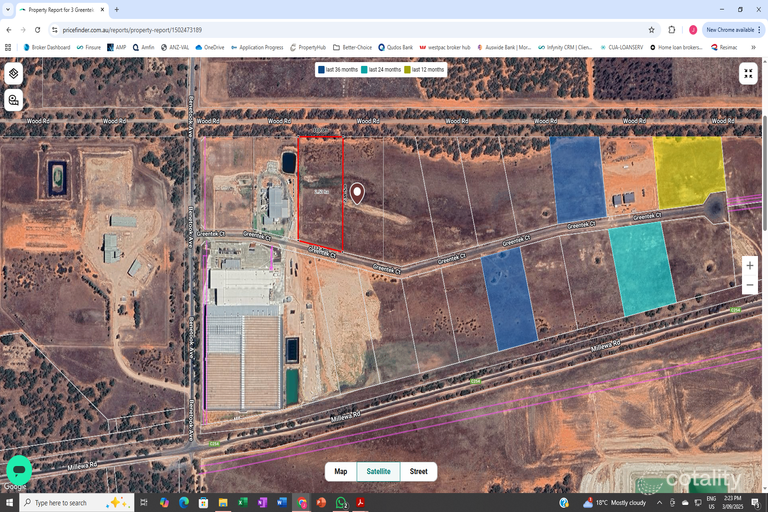Zoom out on the map
Viewport: 768px width, 512px height.
click(749, 285)
